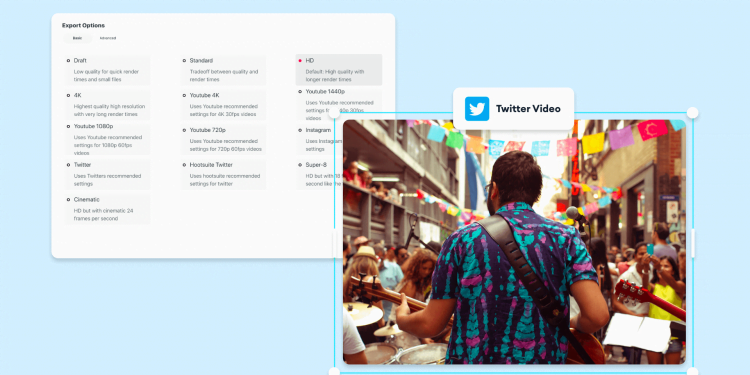The height and width of the screenshot is (375, 750).
Task: Select the Cinematic export option
Action: coord(108,209)
